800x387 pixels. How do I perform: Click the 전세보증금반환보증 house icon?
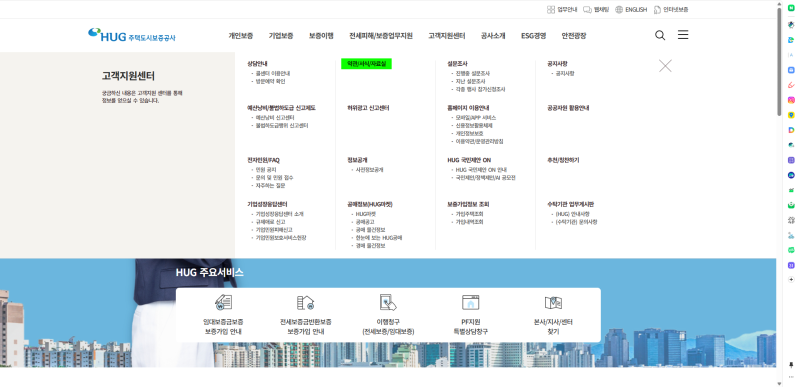coord(305,302)
